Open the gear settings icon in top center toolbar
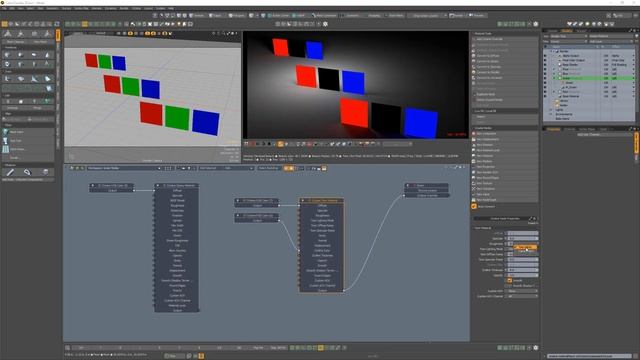The height and width of the screenshot is (360, 640). click(x=325, y=24)
